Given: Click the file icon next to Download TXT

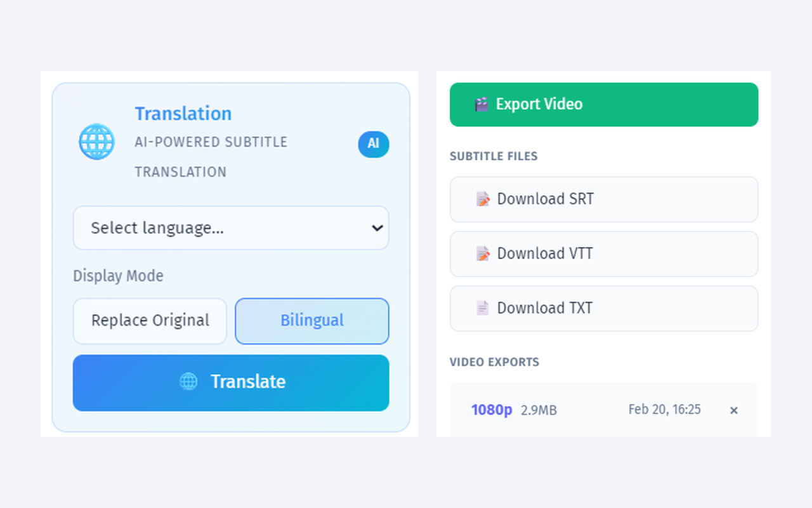Looking at the screenshot, I should coord(483,308).
